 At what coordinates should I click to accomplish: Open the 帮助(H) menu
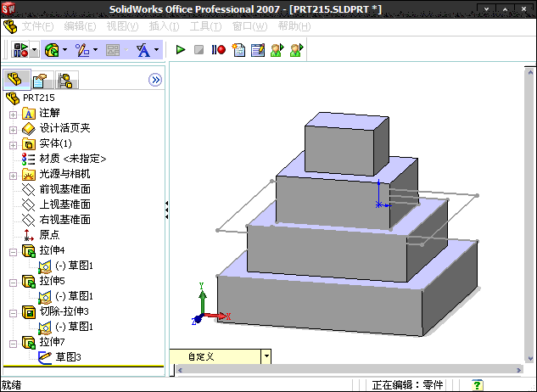[x=294, y=26]
